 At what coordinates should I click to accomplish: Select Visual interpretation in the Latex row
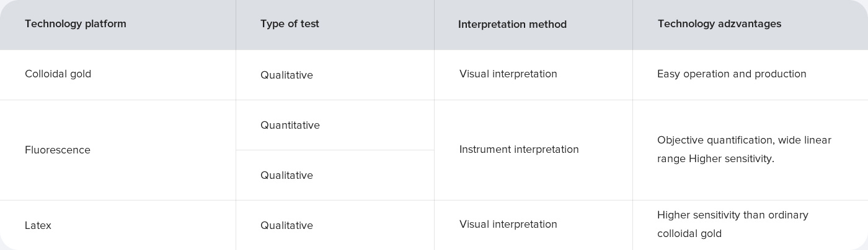click(508, 224)
